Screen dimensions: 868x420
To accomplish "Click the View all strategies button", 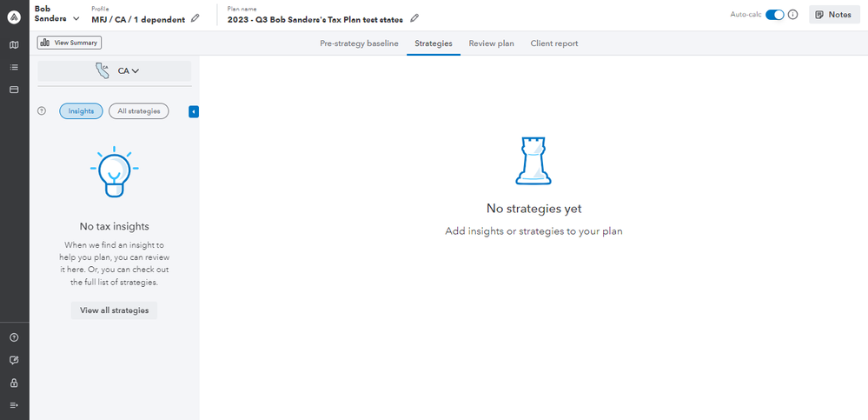I will click(x=114, y=310).
